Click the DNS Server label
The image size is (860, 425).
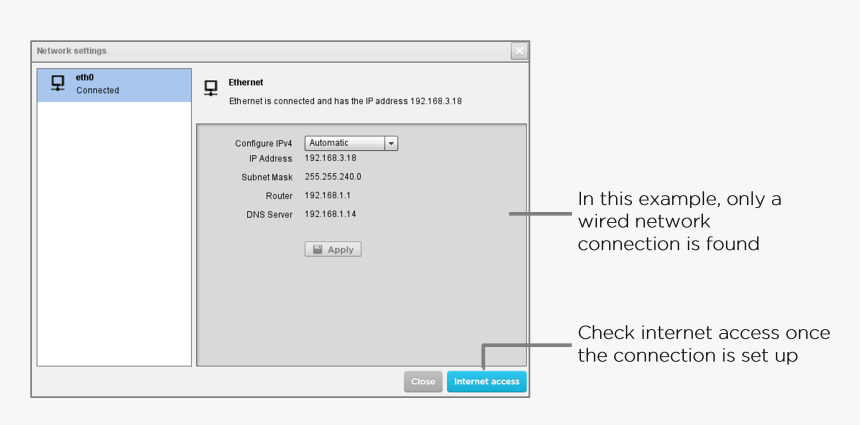pyautogui.click(x=269, y=215)
